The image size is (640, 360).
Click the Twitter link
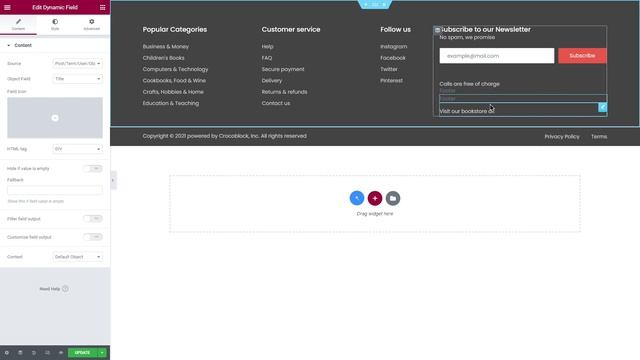(x=389, y=69)
